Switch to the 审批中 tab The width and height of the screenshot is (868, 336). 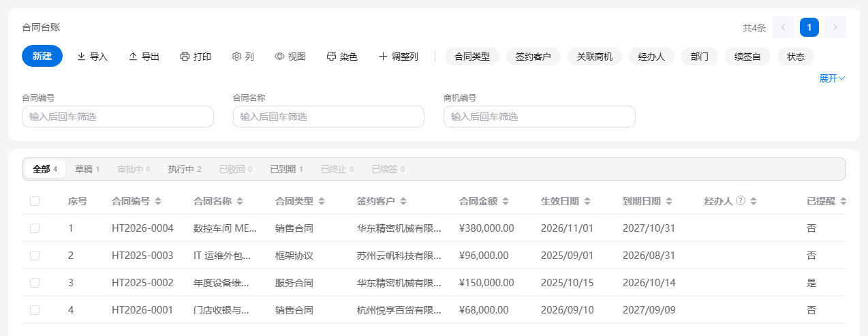tap(134, 169)
